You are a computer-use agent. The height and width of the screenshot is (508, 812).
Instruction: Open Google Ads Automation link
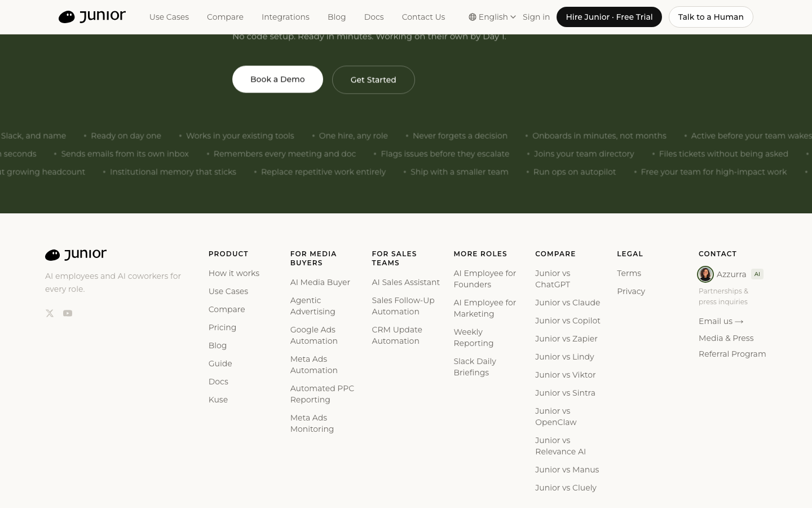point(314,335)
